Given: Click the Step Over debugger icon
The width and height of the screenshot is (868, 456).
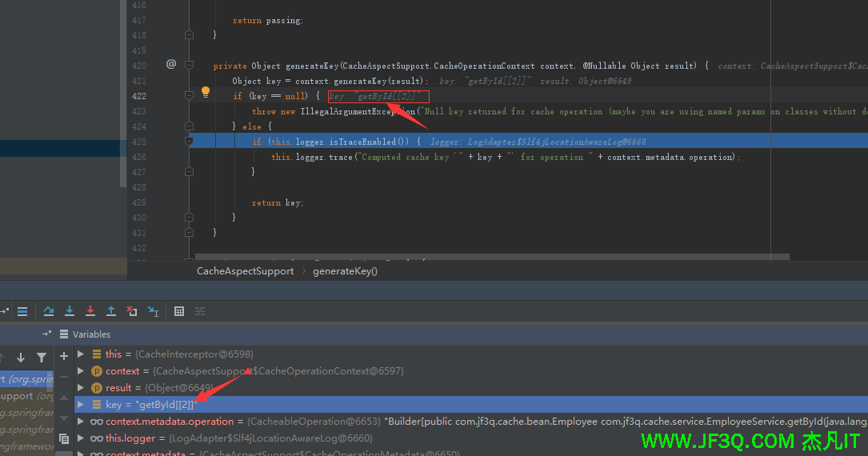Looking at the screenshot, I should click(49, 311).
